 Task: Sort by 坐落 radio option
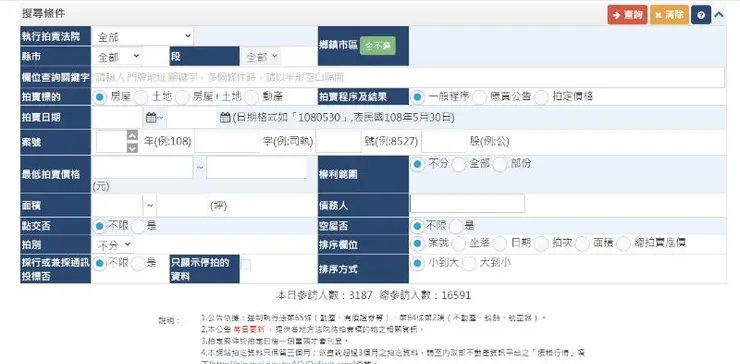[x=459, y=244]
